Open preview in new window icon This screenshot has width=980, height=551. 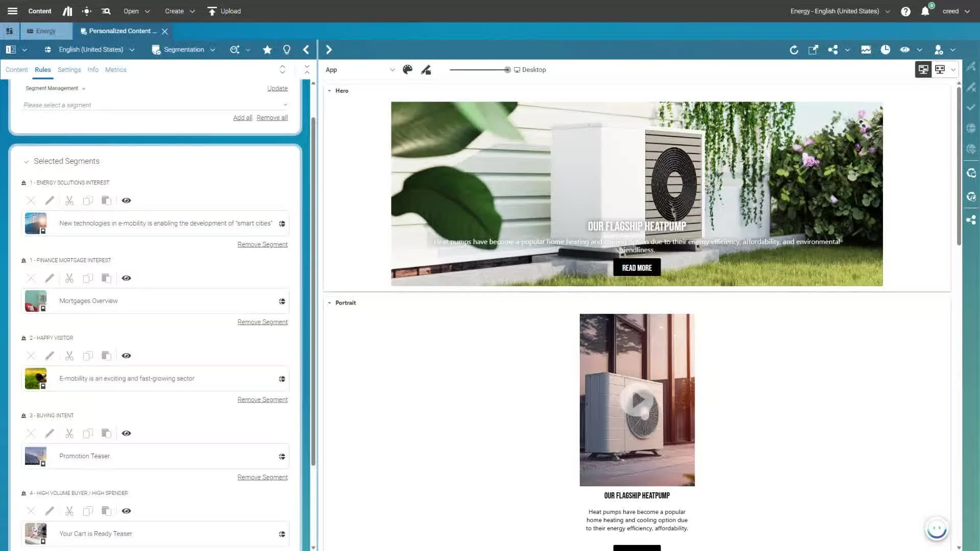[x=813, y=49]
